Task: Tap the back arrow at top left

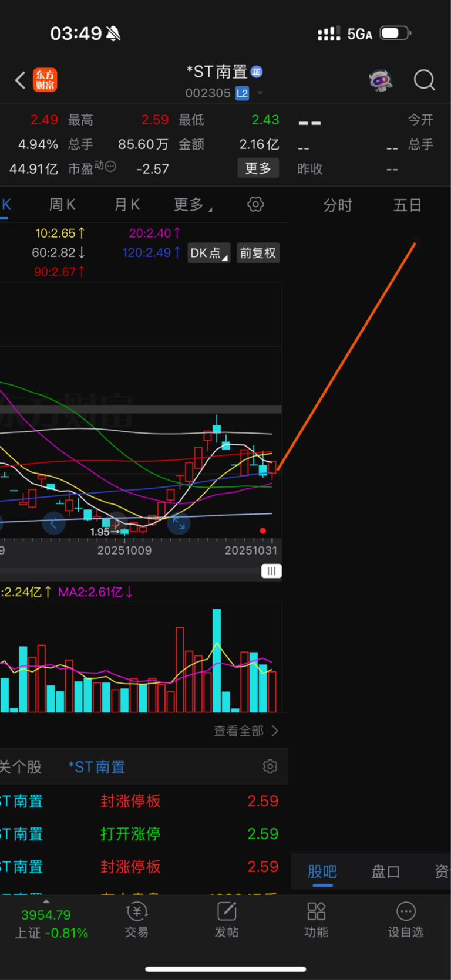Action: pos(21,80)
